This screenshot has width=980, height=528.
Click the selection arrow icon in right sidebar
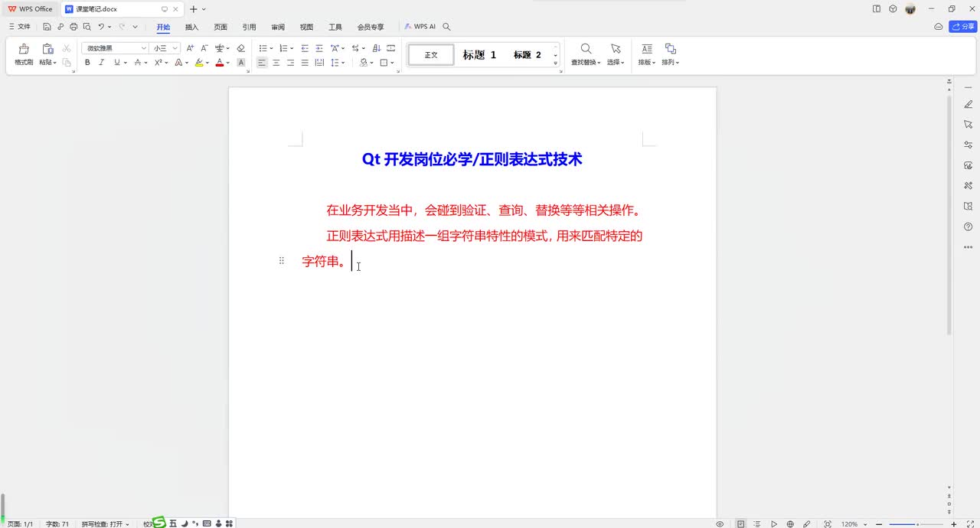coord(968,124)
